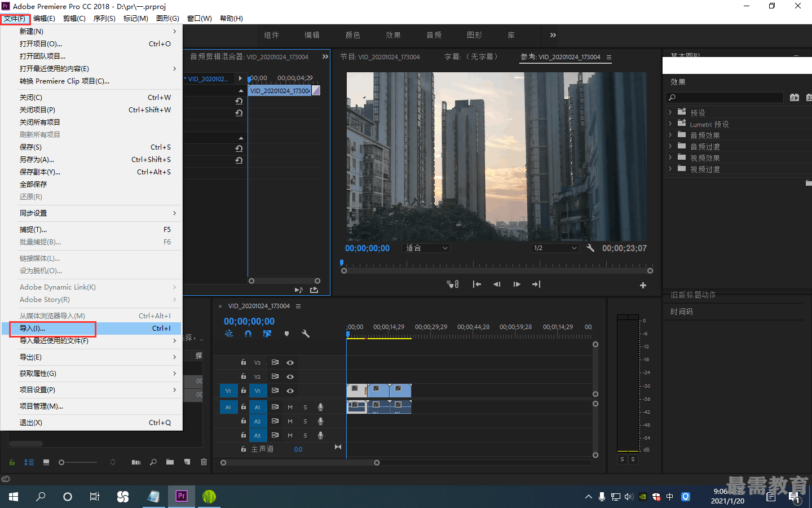Open the 导出(E) submenu
Screen dimensions: 812x508
(x=91, y=357)
